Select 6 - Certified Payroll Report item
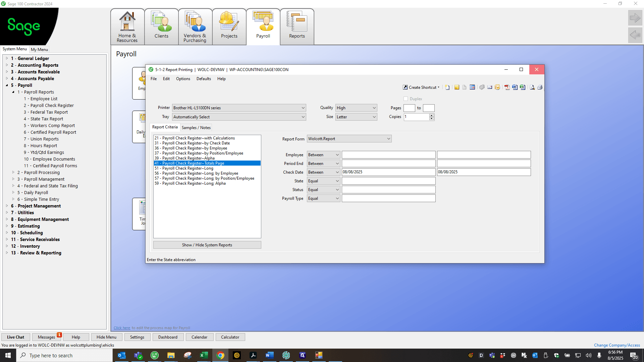The height and width of the screenshot is (362, 644). tap(50, 132)
